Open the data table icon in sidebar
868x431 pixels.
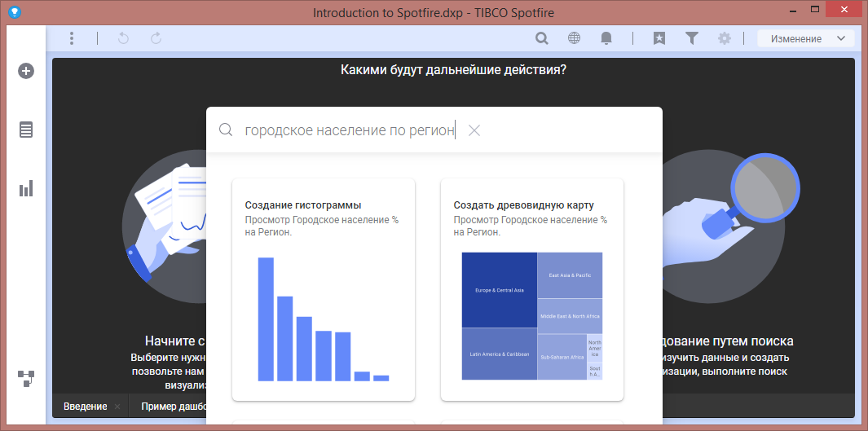point(26,130)
